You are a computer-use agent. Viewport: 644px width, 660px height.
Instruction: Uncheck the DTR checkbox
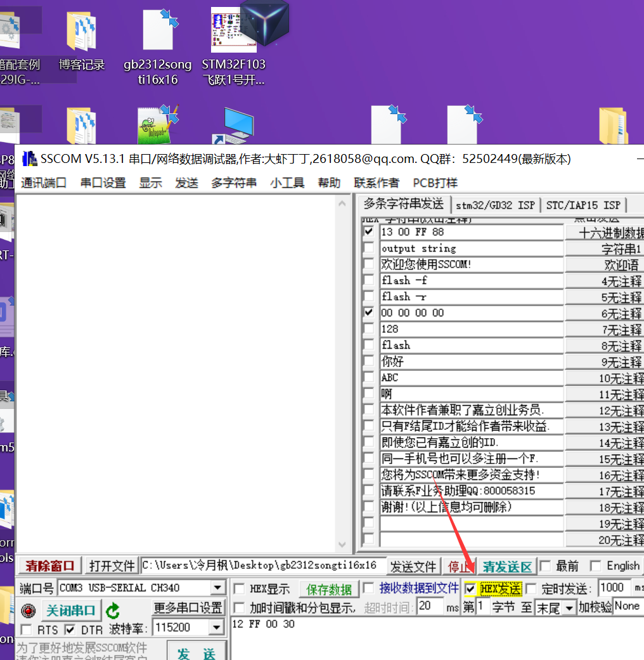(70, 630)
